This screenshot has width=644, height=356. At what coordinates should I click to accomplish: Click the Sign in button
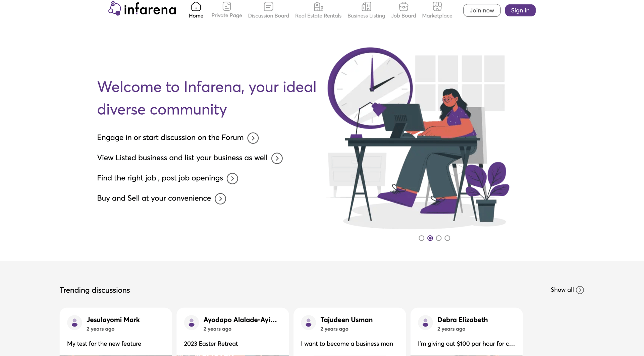520,10
